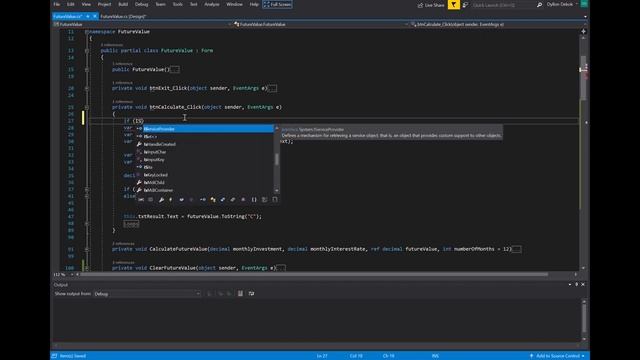640x360 pixels.
Task: Expand the btnExit_Click method outline
Action: (87, 89)
